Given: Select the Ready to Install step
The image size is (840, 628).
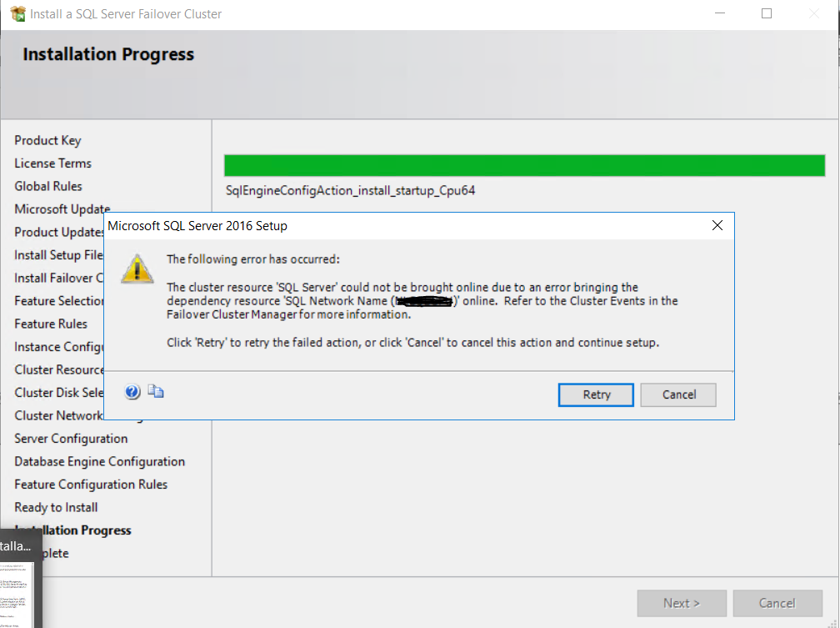Looking at the screenshot, I should (57, 507).
